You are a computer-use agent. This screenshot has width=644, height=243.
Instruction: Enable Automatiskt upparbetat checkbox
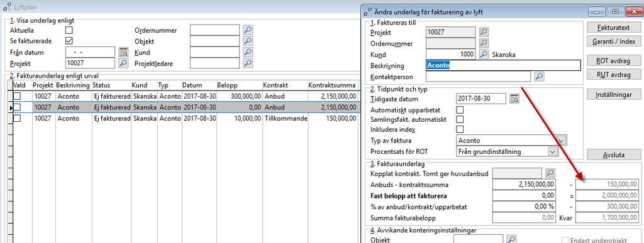point(460,110)
